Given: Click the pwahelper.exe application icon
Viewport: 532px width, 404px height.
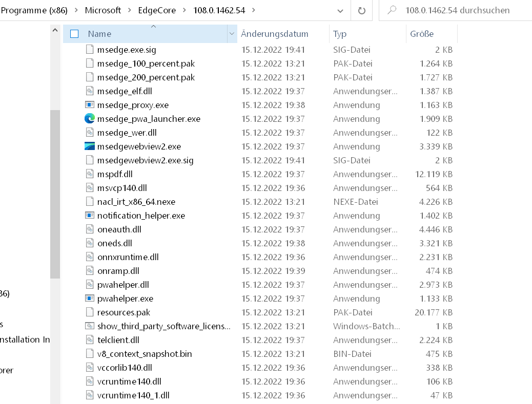Looking at the screenshot, I should [x=90, y=298].
